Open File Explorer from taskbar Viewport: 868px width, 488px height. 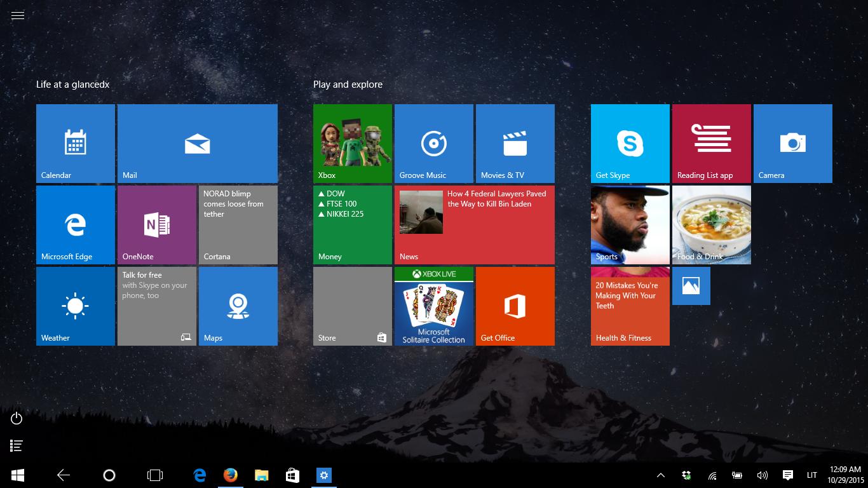(x=261, y=475)
